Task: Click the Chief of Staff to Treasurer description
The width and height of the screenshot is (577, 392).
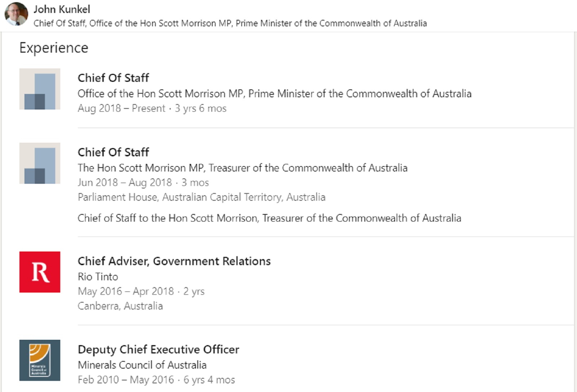Action: click(269, 218)
